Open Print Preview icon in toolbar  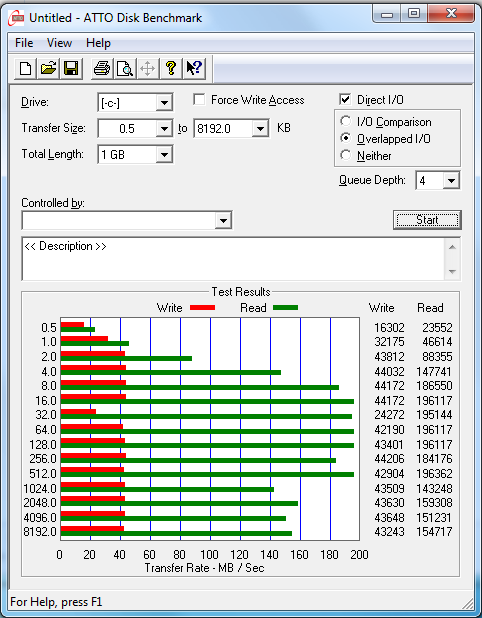[x=125, y=69]
